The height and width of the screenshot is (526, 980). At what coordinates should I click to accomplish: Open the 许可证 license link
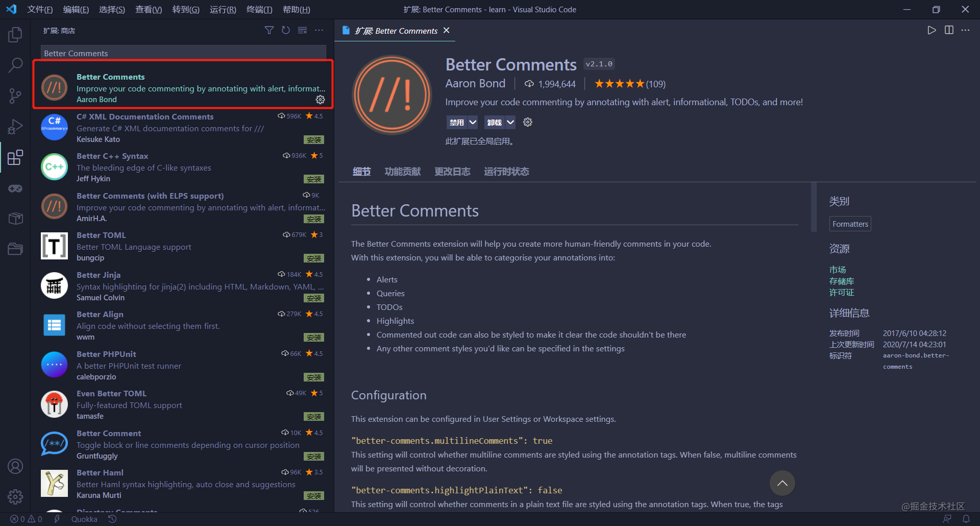coord(842,293)
